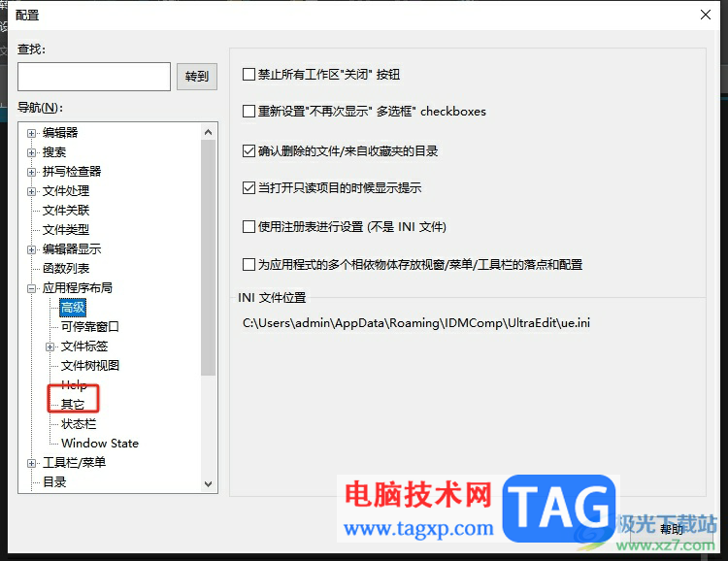Viewport: 728px width, 561px height.
Task: Select 函数列表 in navigation tree
Action: [x=66, y=269]
